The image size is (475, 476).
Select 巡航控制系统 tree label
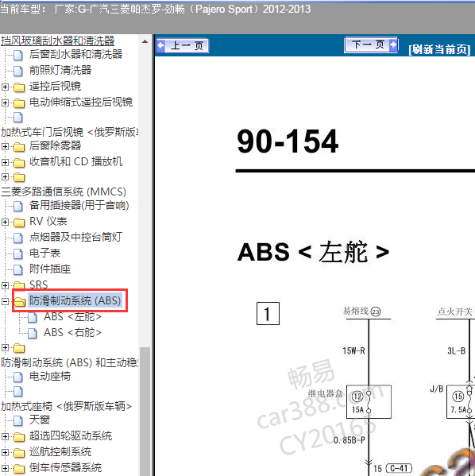pyautogui.click(x=60, y=451)
